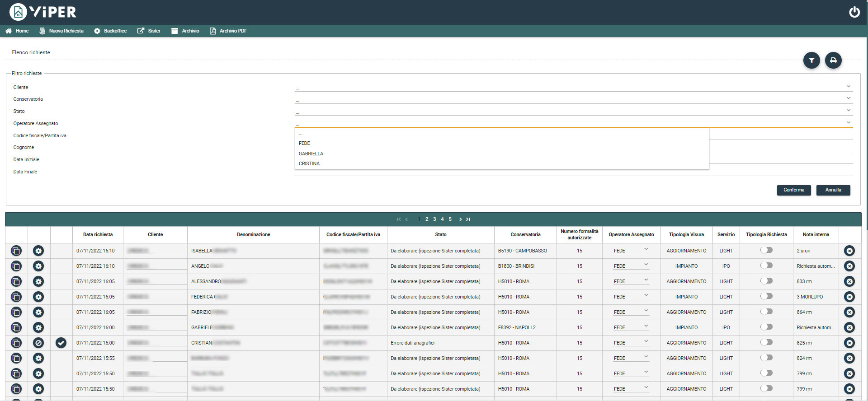The image size is (868, 401).
Task: Open gear settings for ALESSANDRO row
Action: [x=38, y=281]
